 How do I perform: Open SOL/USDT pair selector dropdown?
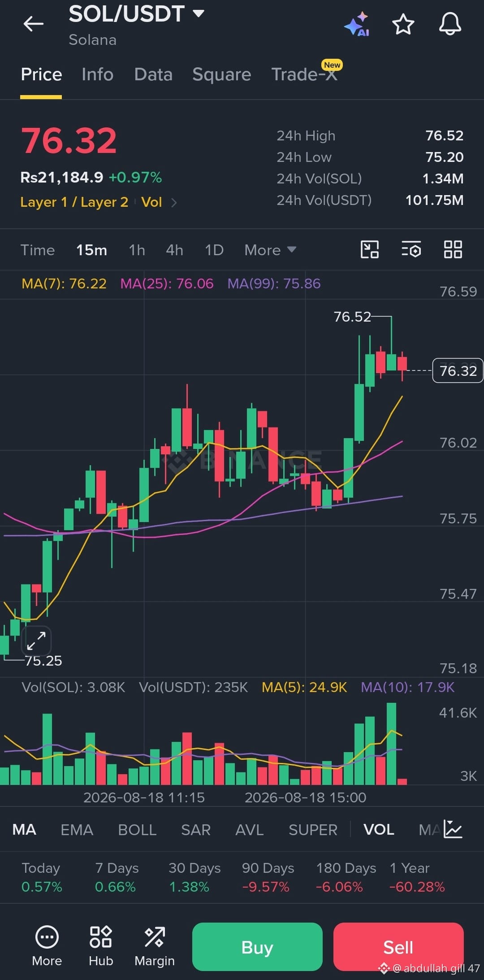point(136,14)
